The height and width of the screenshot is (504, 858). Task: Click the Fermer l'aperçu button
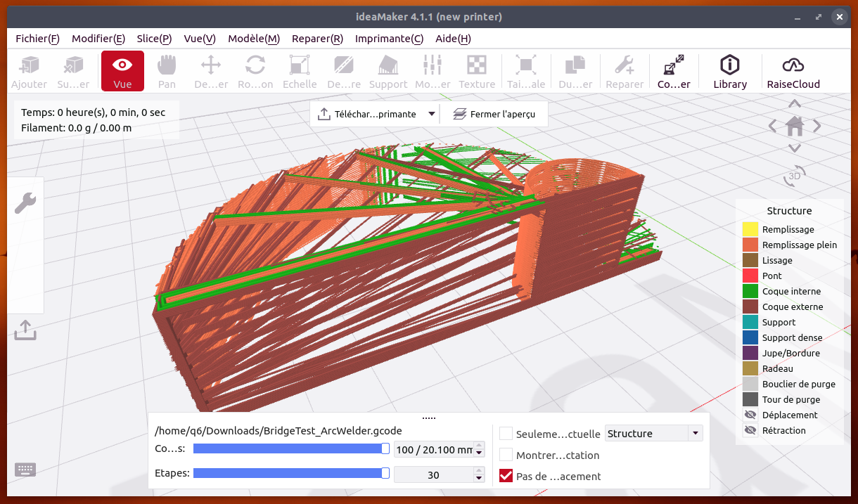pos(494,114)
